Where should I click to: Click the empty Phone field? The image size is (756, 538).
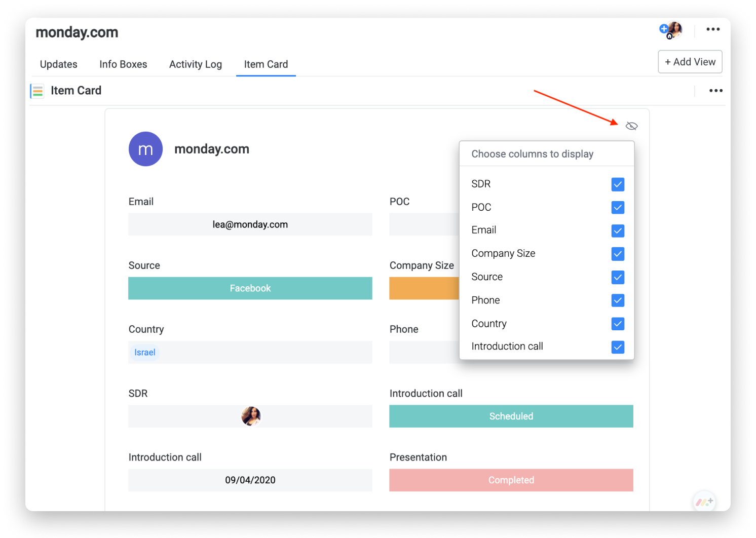424,352
